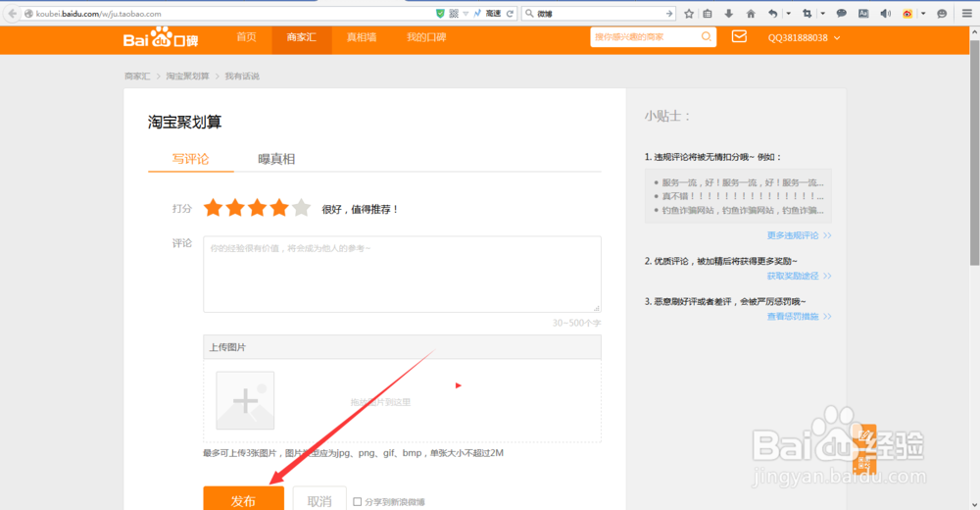
Task: Open the bookmarks list icon
Action: pos(708,13)
